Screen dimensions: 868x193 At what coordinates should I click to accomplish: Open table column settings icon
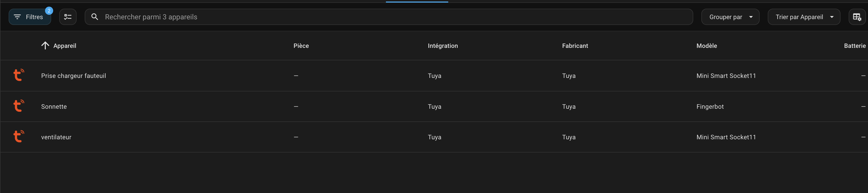857,17
